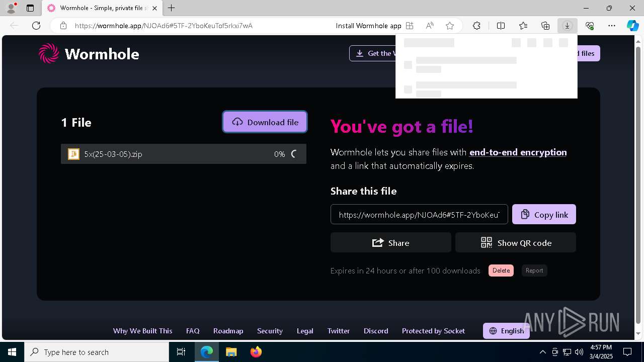This screenshot has width=644, height=362.
Task: Open the Protected by Socket link
Action: (x=433, y=331)
